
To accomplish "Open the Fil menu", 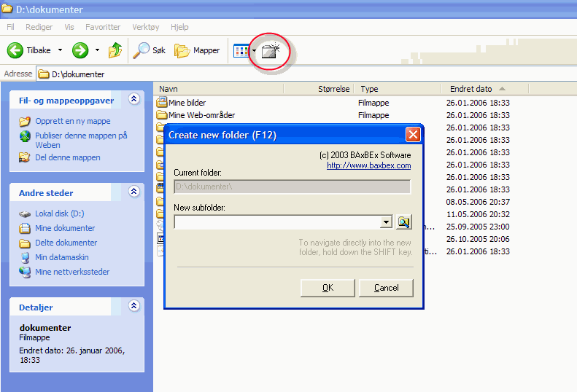I will pyautogui.click(x=10, y=27).
